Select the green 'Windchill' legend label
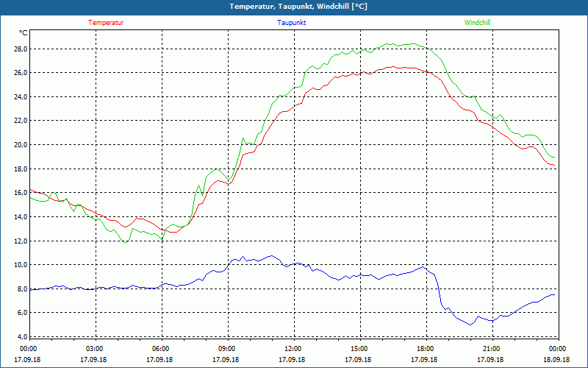 click(x=477, y=23)
